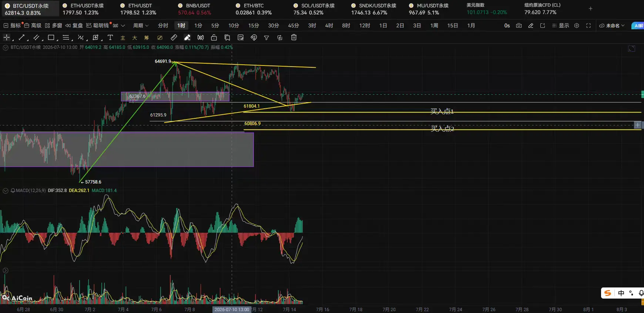
Task: Select the 1日 timeframe
Action: point(383,26)
